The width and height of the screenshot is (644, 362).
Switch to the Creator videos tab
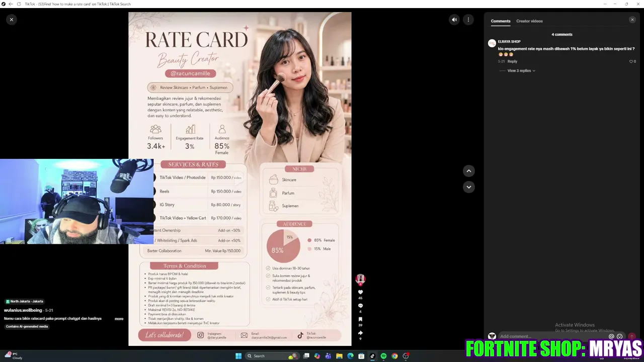click(x=529, y=21)
